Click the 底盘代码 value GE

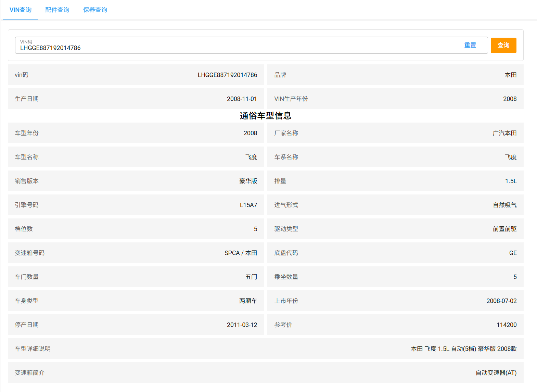click(513, 253)
